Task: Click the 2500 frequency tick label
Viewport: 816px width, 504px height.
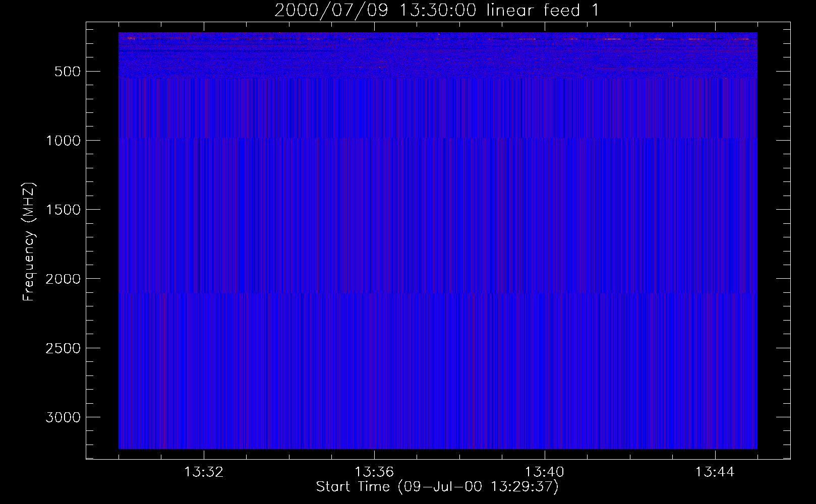Action: (x=63, y=348)
